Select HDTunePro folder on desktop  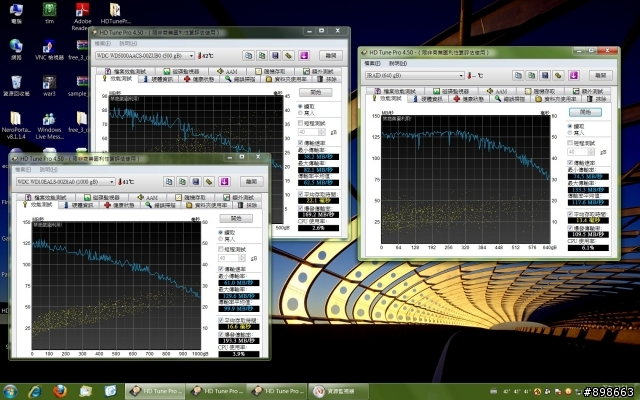coord(115,13)
